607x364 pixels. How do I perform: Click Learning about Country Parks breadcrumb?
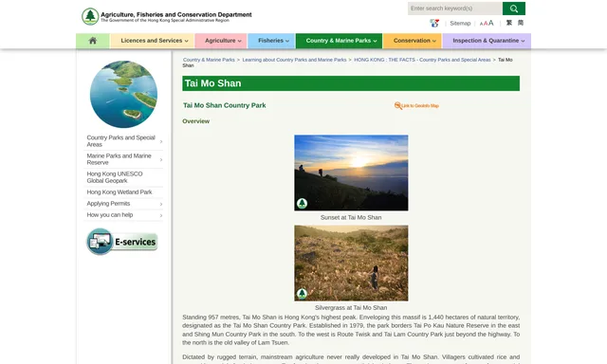pyautogui.click(x=294, y=60)
